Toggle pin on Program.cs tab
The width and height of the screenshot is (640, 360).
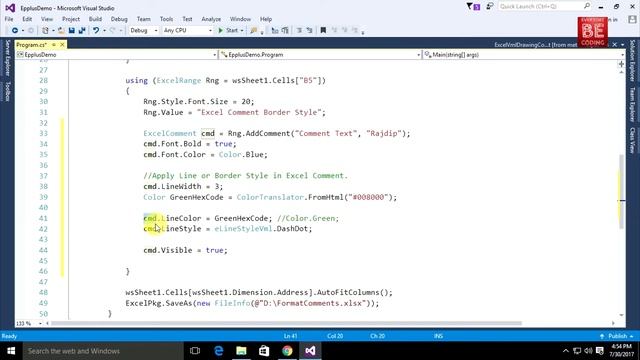pos(54,44)
